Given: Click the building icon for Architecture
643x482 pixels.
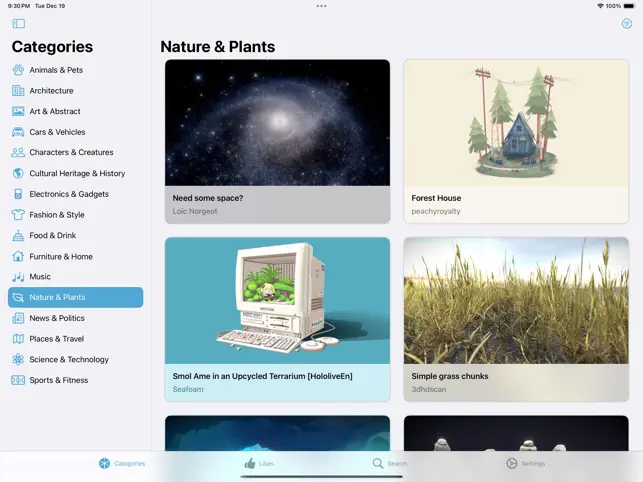Looking at the screenshot, I should tap(18, 91).
